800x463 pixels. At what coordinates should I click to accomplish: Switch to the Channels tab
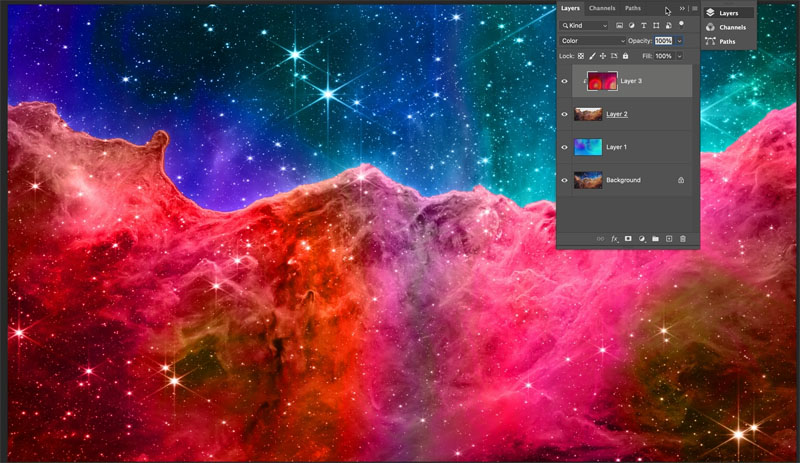tap(602, 8)
